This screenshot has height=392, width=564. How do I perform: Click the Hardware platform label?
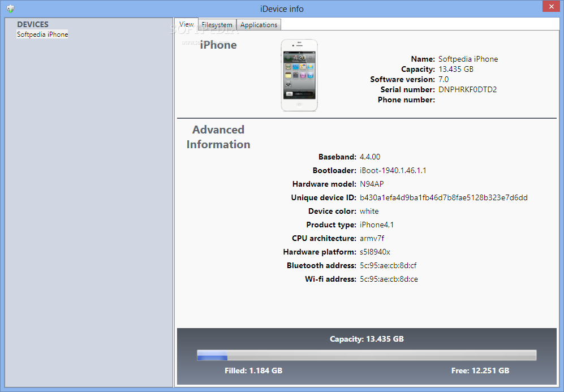[320, 252]
